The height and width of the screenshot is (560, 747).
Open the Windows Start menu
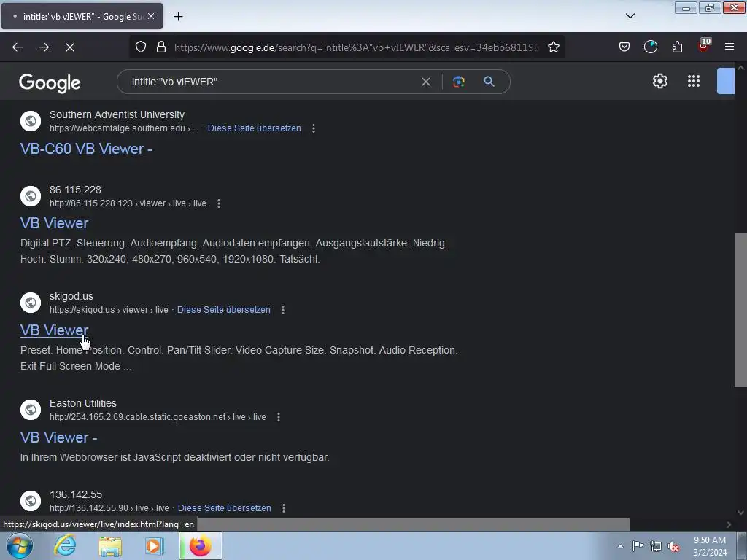click(x=19, y=545)
